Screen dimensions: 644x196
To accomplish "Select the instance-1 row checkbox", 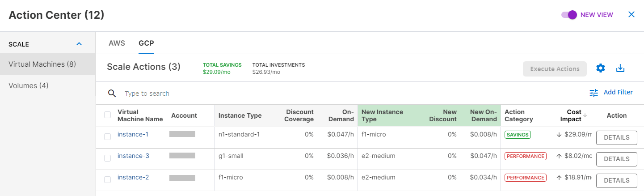I will [x=107, y=137].
